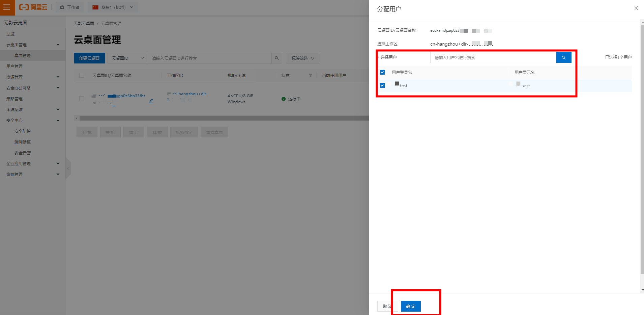This screenshot has height=315, width=644.
Task: Collapse the 云桌面管理 sidebar group
Action: [x=33, y=45]
